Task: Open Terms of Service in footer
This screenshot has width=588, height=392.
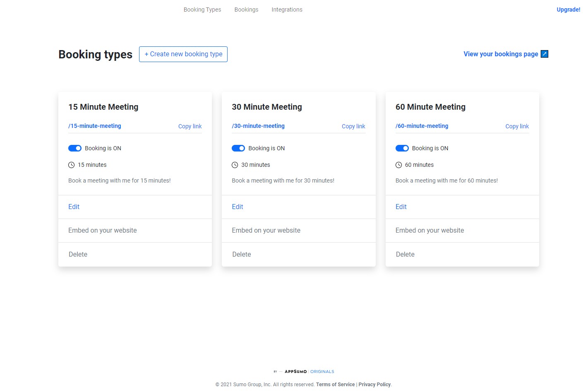Action: point(335,385)
